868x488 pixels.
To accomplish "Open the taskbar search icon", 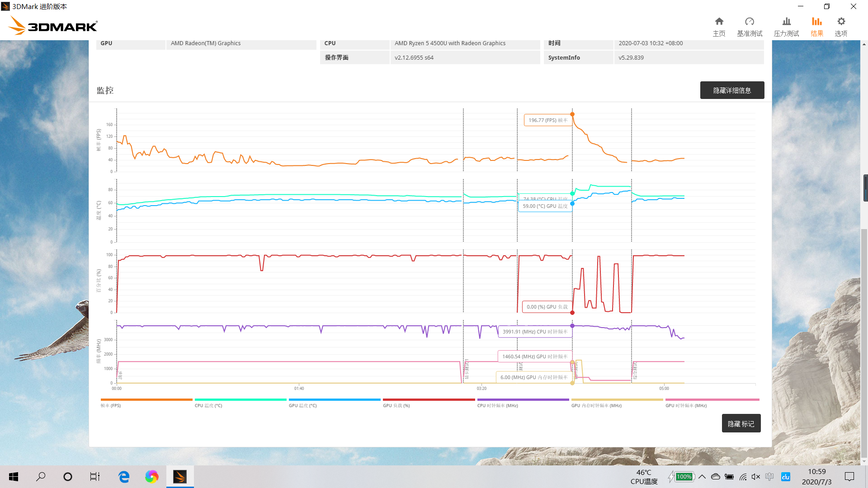I will point(41,477).
